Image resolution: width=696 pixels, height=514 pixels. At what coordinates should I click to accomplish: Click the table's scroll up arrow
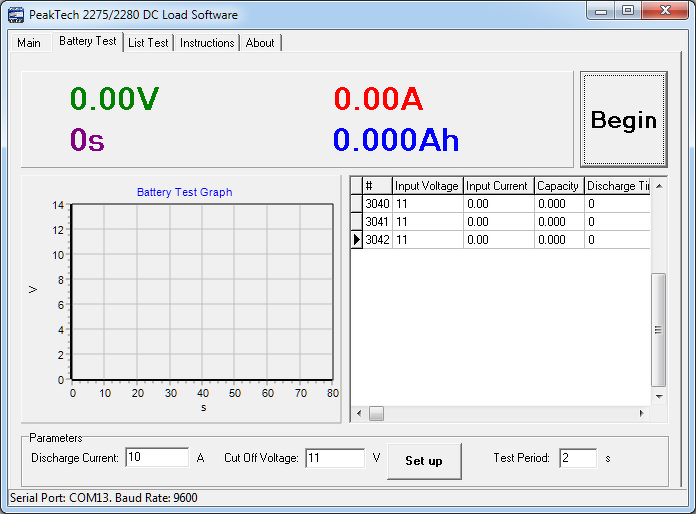(x=659, y=186)
